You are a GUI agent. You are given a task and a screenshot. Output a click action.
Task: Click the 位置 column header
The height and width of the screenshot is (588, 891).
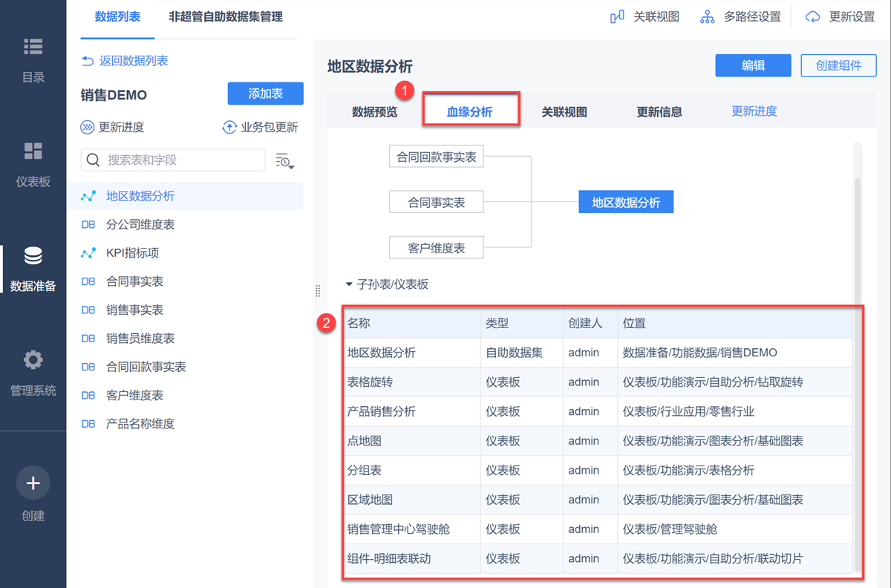point(634,324)
